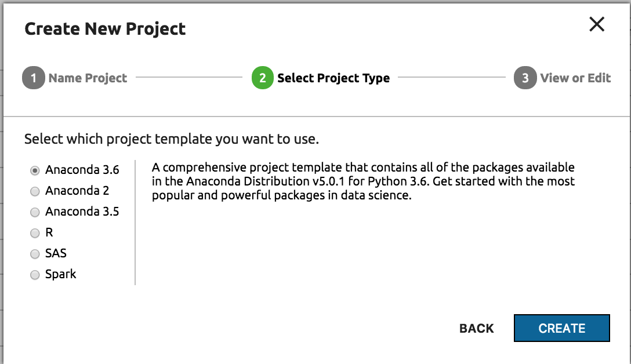Click the Anaconda 3.6 label text
Screen dimensions: 631x364
pos(82,170)
